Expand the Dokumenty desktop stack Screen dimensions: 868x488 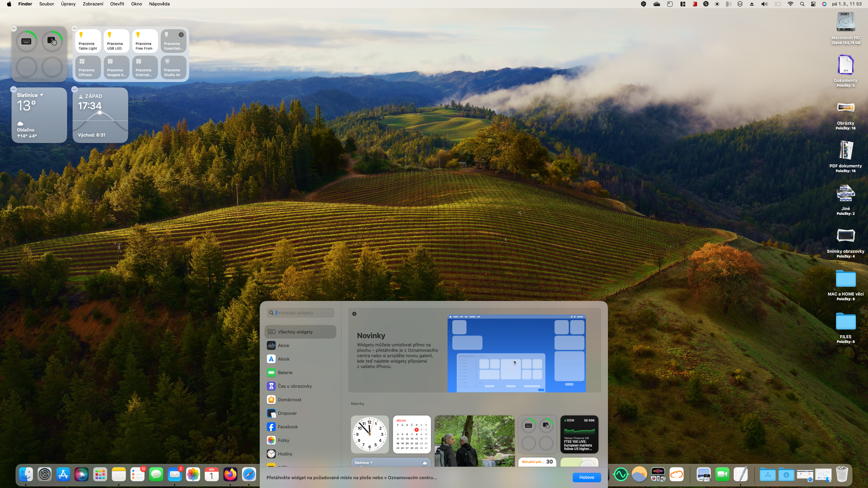click(845, 65)
